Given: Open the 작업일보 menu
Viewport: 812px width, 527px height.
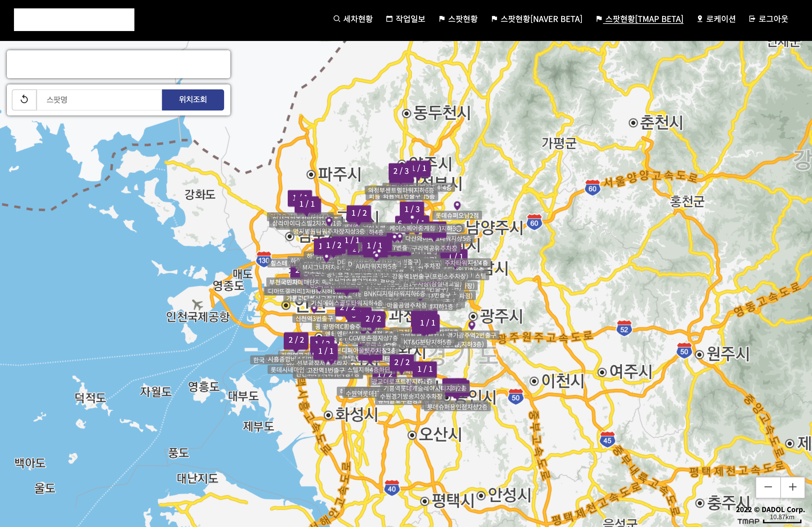Looking at the screenshot, I should [x=406, y=19].
